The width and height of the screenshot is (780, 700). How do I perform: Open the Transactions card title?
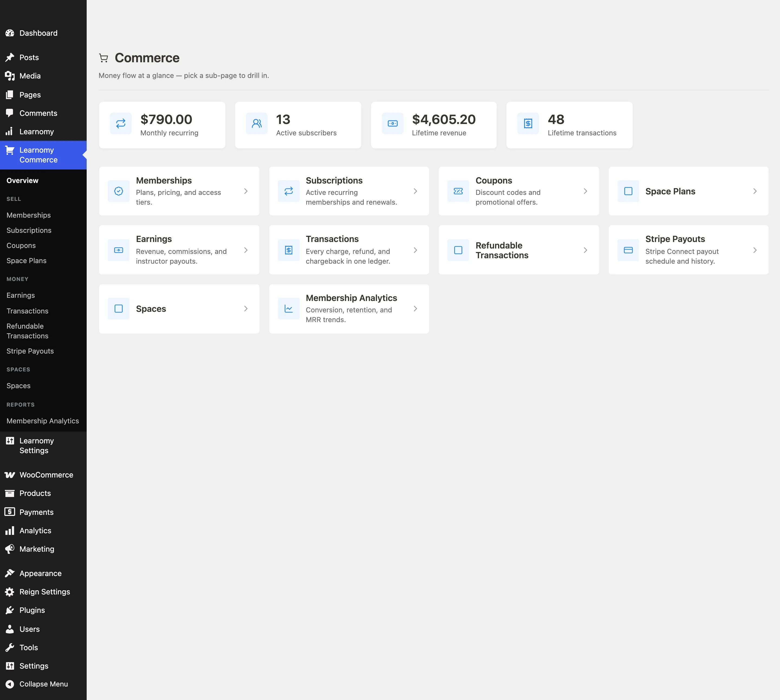coord(332,239)
